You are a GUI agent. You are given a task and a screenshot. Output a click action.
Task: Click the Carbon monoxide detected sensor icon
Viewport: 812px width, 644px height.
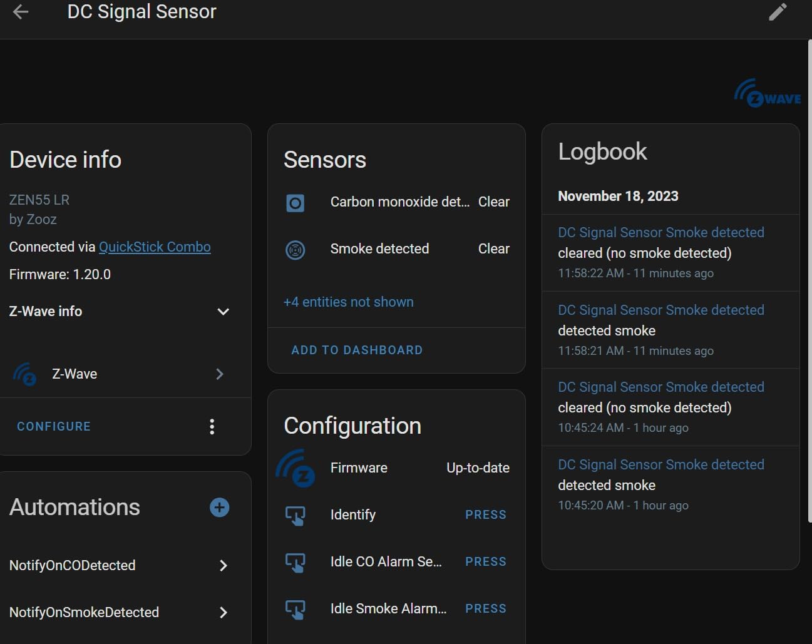tap(295, 203)
